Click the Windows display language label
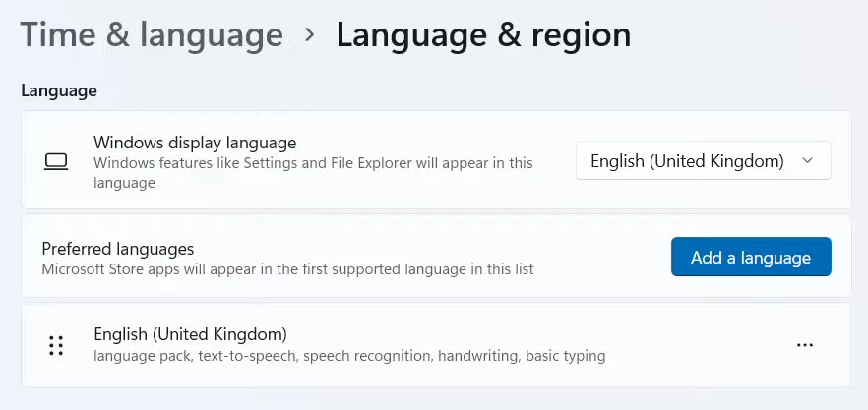868x410 pixels. point(195,143)
